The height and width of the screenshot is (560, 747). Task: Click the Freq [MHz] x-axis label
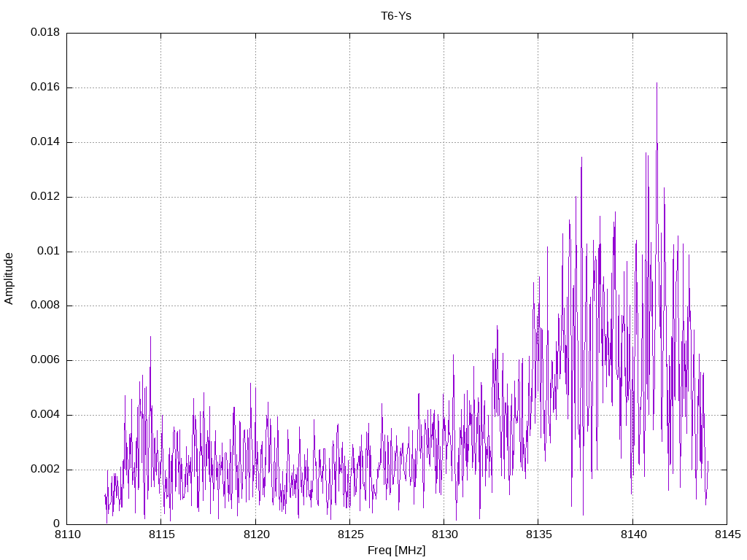[x=396, y=550]
